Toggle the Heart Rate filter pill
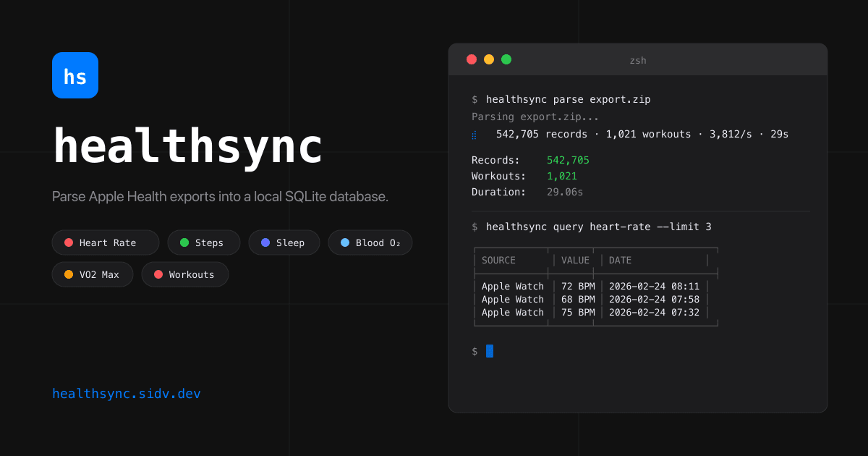 [x=106, y=242]
